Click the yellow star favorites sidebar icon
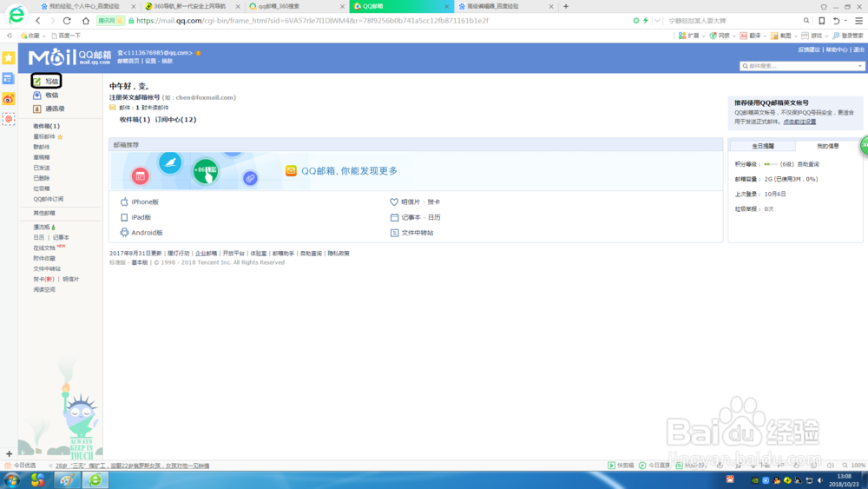Viewport: 868px width, 489px height. click(x=9, y=57)
